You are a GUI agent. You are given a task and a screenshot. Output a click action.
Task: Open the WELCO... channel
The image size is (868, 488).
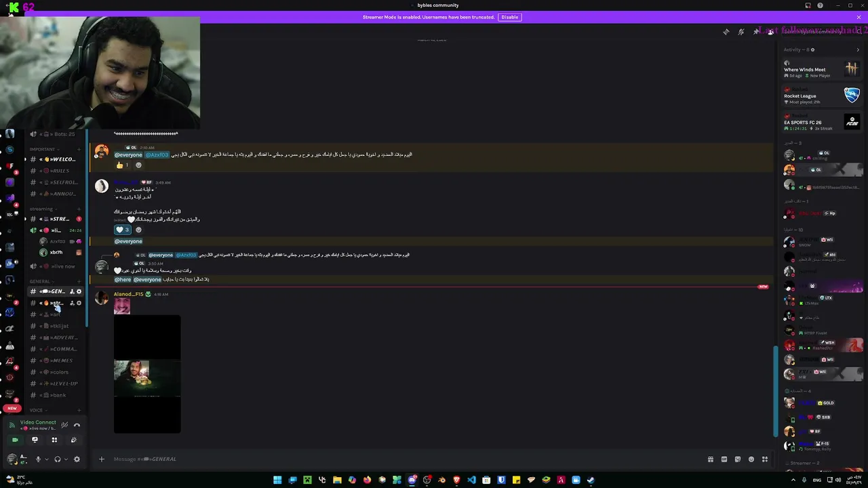(x=55, y=159)
